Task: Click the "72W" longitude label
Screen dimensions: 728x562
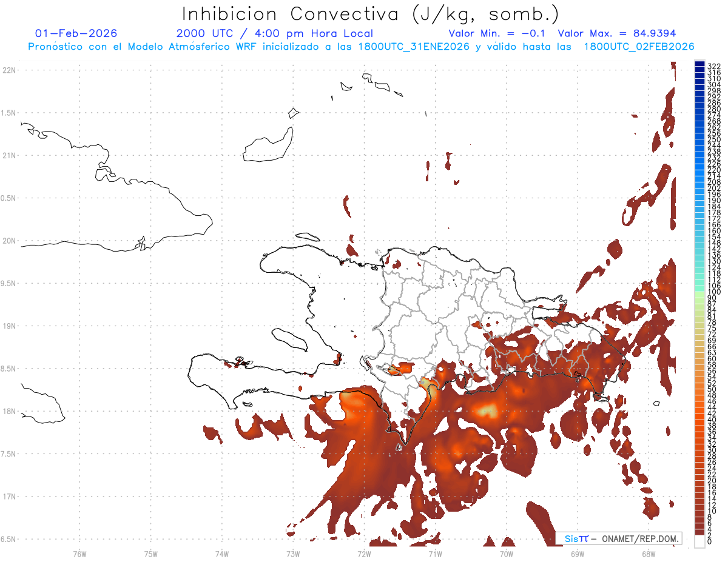Action: (364, 554)
